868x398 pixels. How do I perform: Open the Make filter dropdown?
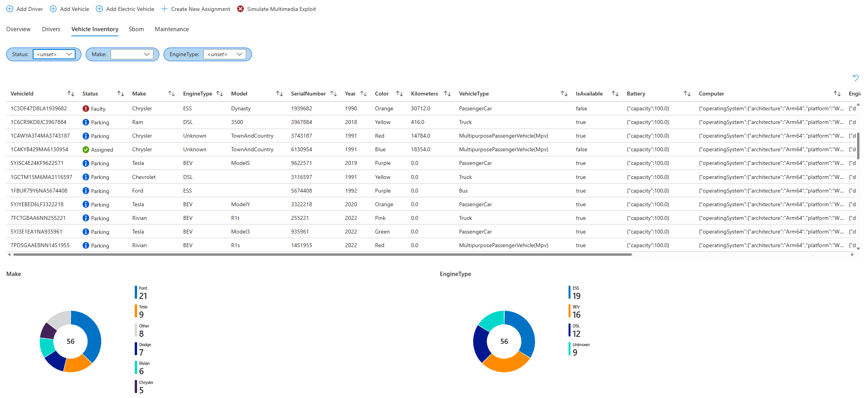point(132,54)
